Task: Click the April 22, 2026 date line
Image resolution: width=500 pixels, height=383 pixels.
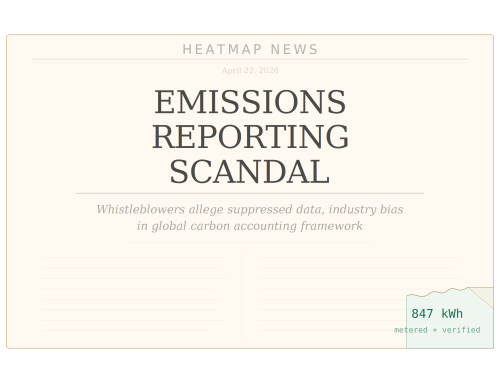Action: click(250, 70)
